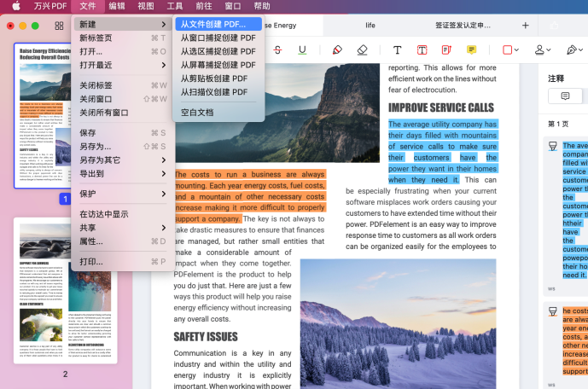Select the highlighter pen tool
Screen dimensions: 588x389
(337, 49)
